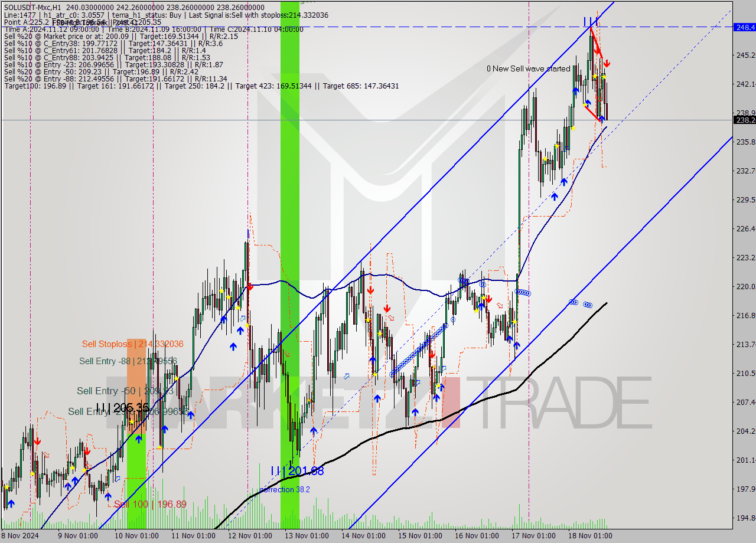The height and width of the screenshot is (543, 756).
Task: Click the 216.8 price axis label
Action: 745,315
